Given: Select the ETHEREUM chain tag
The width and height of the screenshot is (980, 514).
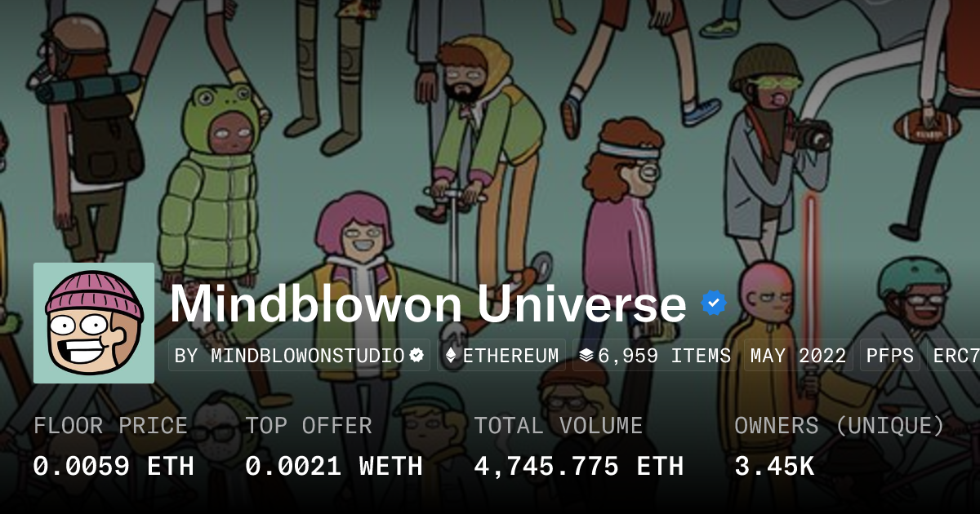Looking at the screenshot, I should [501, 356].
